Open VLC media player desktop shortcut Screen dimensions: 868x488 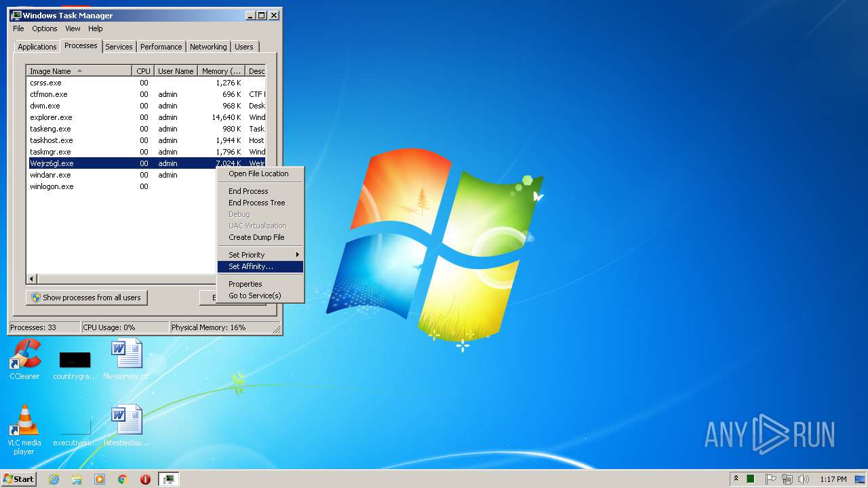pyautogui.click(x=24, y=429)
